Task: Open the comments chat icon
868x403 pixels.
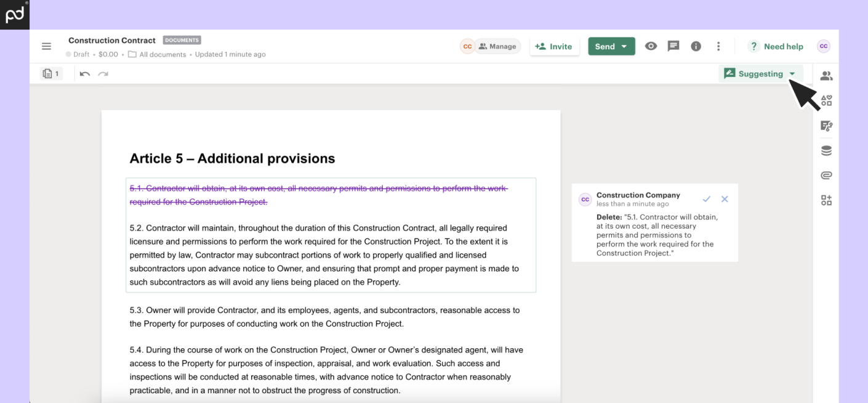Action: tap(673, 46)
